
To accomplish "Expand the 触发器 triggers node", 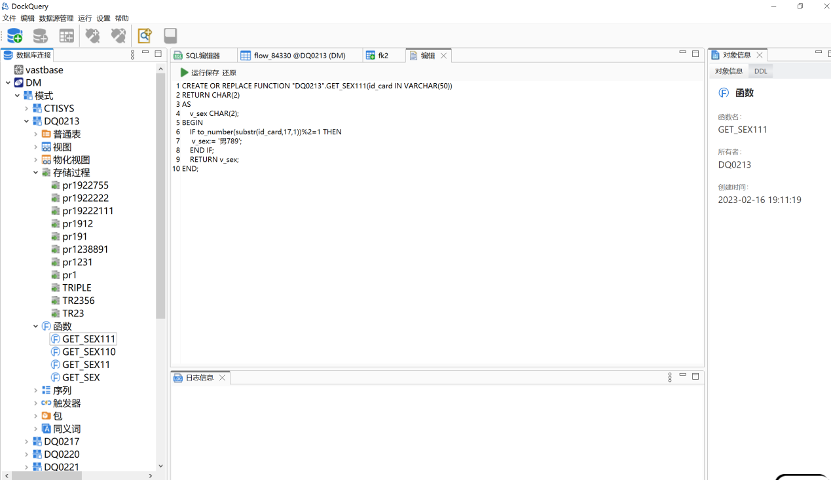I will (x=36, y=403).
